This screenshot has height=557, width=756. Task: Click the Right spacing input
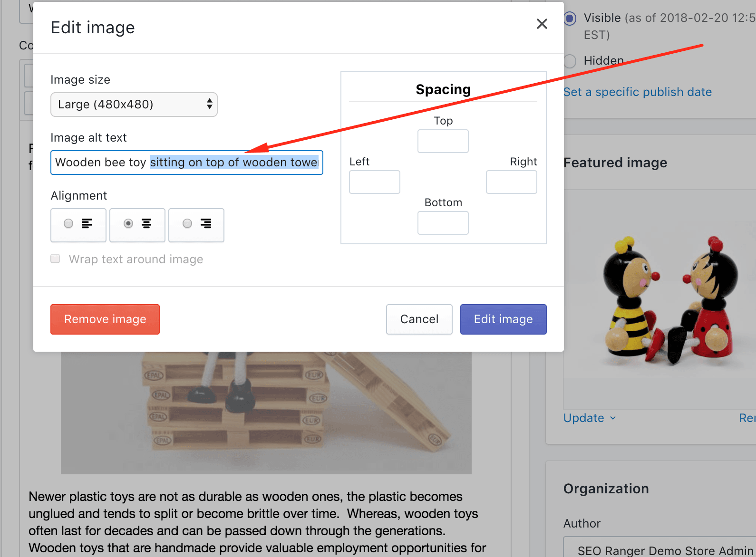click(x=512, y=182)
